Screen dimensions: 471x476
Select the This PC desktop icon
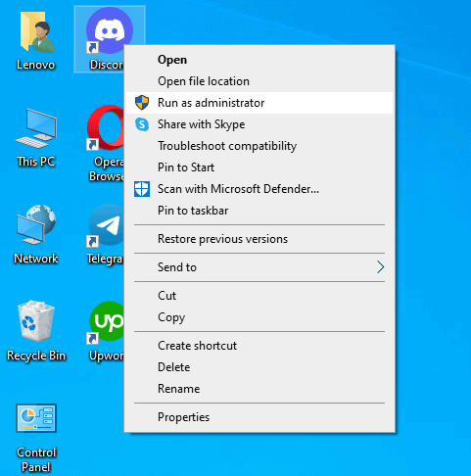pyautogui.click(x=36, y=128)
